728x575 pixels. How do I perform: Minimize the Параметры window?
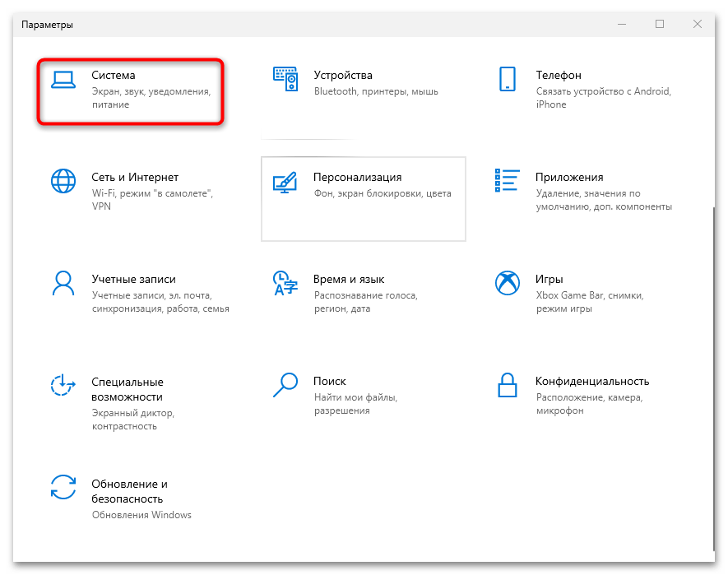pos(622,24)
